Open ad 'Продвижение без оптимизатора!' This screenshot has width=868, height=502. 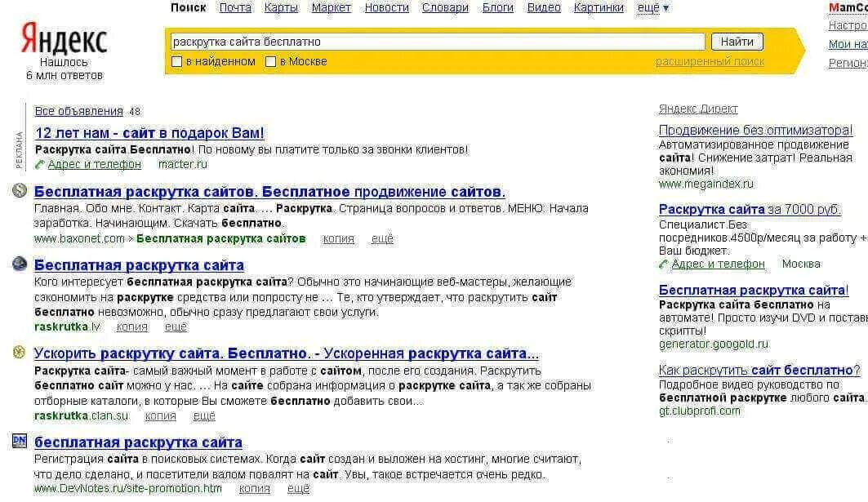(755, 130)
